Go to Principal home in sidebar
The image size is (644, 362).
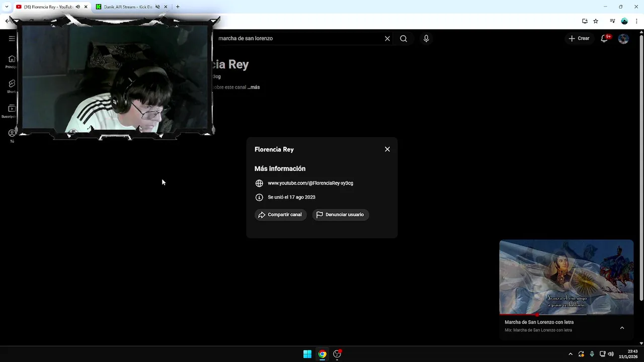click(x=12, y=61)
